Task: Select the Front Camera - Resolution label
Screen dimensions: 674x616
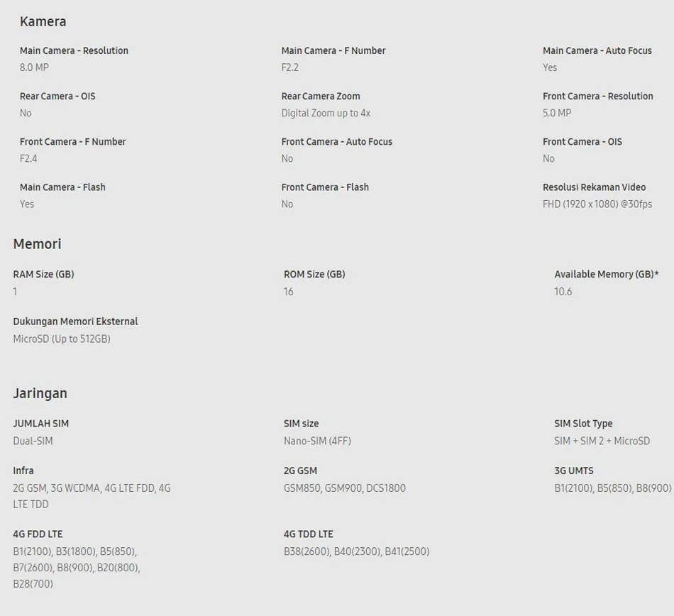Action: point(598,97)
